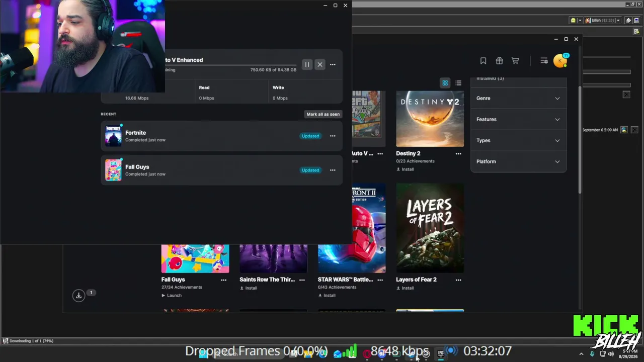Click the Fall Guys thumbnail in recent downloads
The width and height of the screenshot is (644, 362).
113,170
